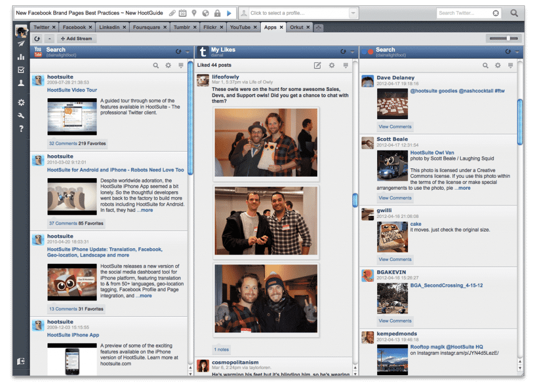Switch to the Tumblr tab
The height and width of the screenshot is (392, 535).
(x=181, y=27)
